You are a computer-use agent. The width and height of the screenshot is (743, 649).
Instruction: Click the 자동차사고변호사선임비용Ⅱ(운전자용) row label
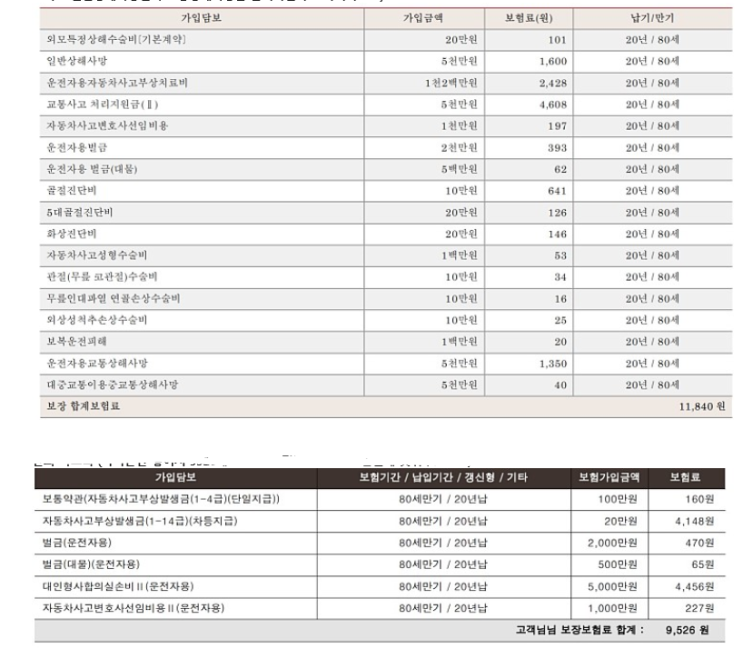(133, 608)
